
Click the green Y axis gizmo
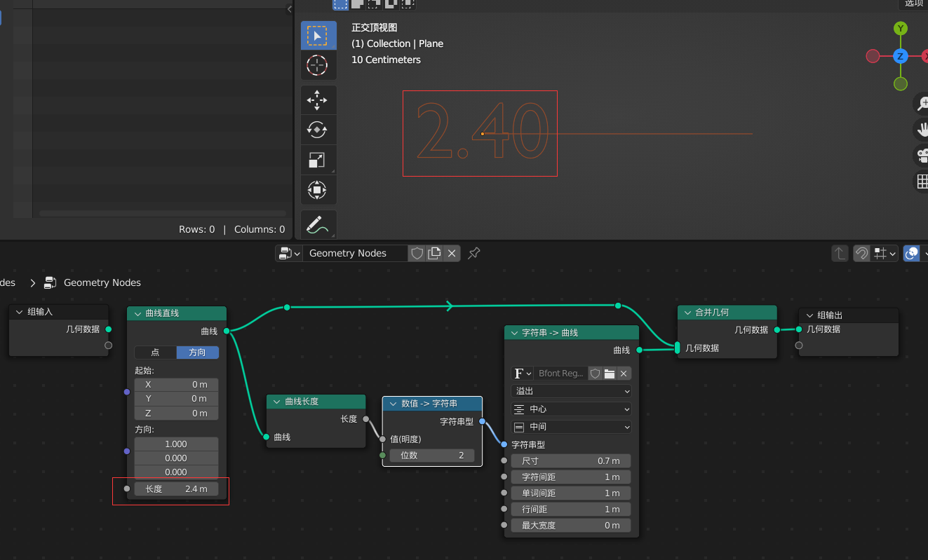pos(901,29)
